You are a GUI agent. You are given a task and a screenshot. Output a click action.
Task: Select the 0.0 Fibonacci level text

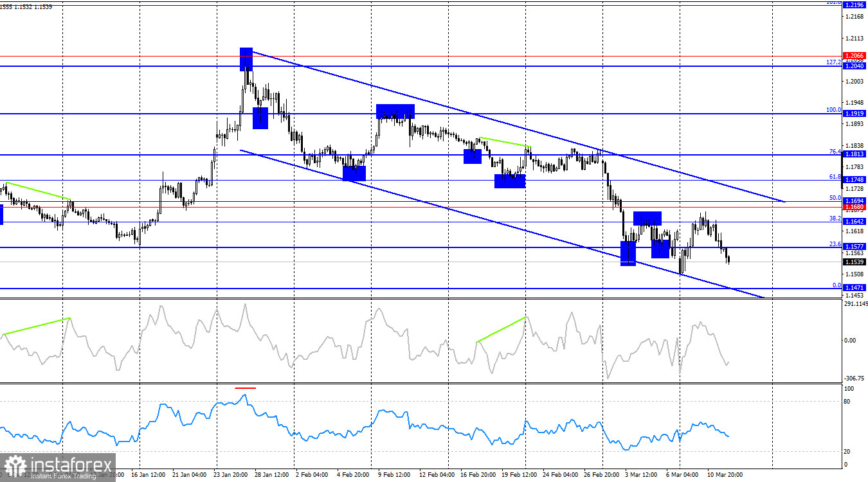(836, 285)
